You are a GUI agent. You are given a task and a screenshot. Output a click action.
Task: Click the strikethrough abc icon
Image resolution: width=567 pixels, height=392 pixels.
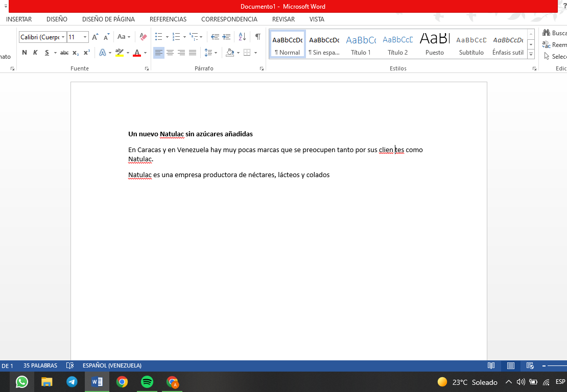tap(64, 53)
